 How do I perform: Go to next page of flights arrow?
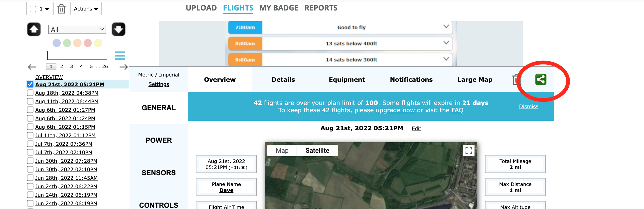tap(124, 67)
